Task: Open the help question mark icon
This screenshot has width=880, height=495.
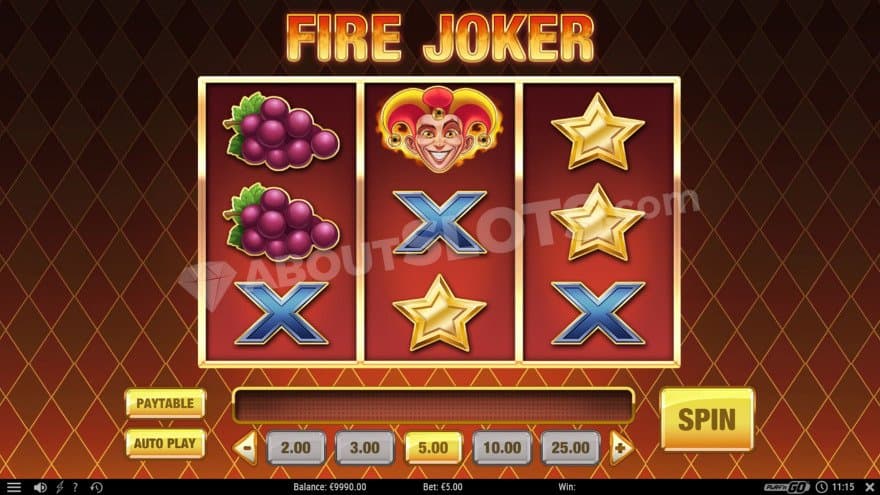Action: click(75, 487)
